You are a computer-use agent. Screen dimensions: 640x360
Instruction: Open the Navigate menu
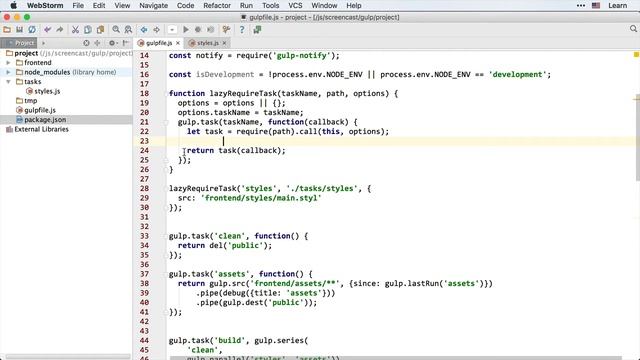pos(153,5)
